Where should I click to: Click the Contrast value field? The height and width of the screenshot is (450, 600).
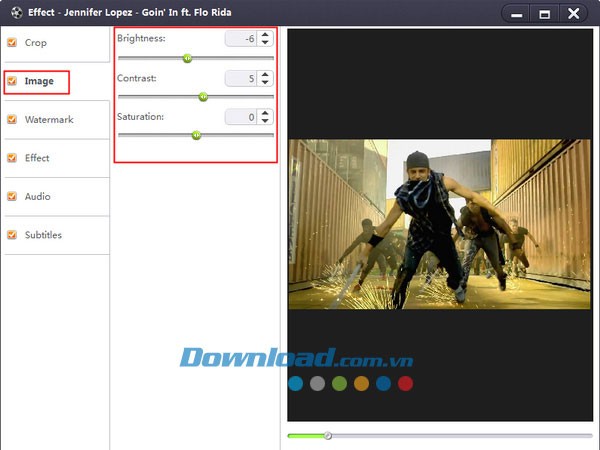point(241,78)
